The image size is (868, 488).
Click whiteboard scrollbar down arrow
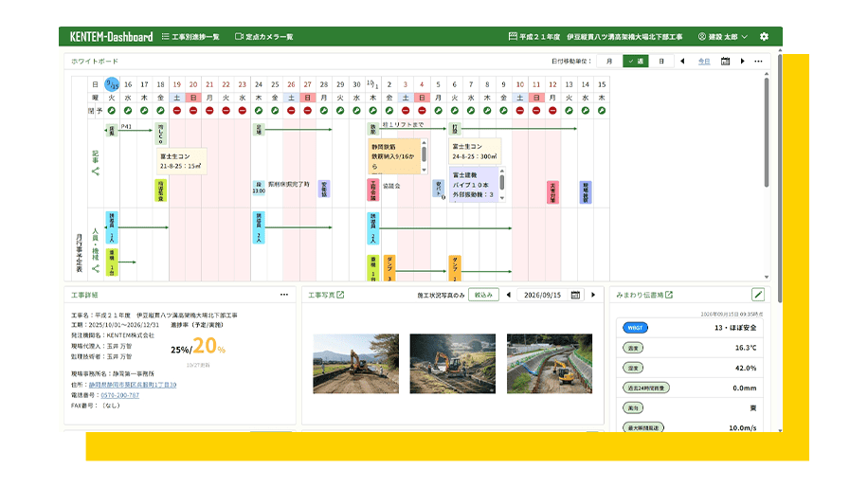pos(767,278)
